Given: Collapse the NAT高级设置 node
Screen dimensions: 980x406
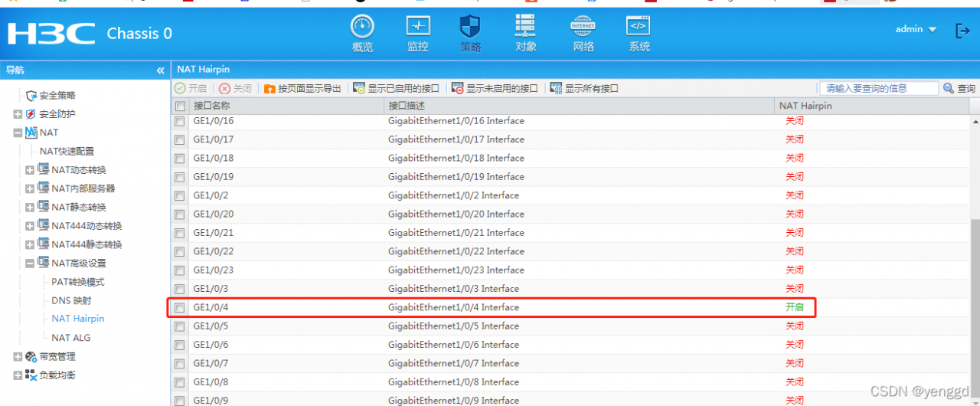Looking at the screenshot, I should pyautogui.click(x=30, y=264).
